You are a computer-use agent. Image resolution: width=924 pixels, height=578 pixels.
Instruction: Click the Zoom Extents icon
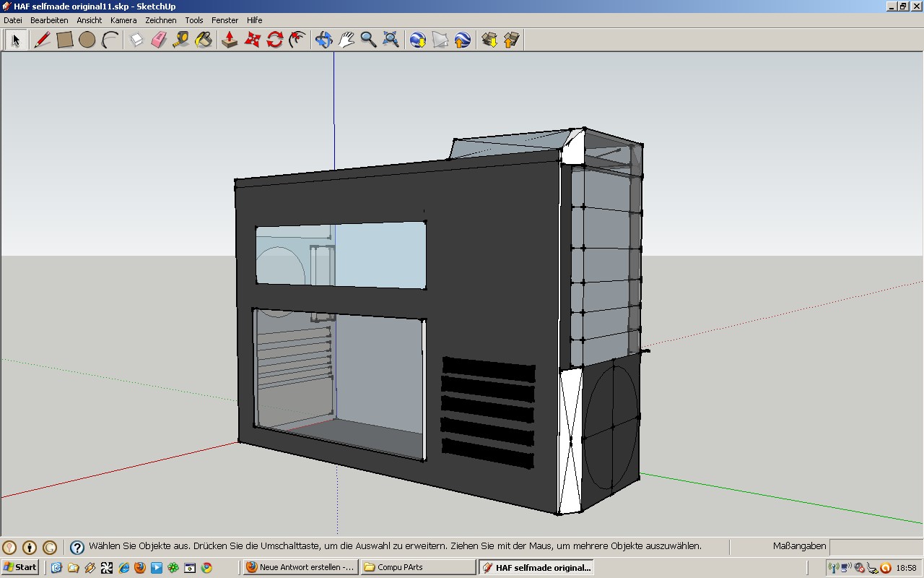coord(391,40)
